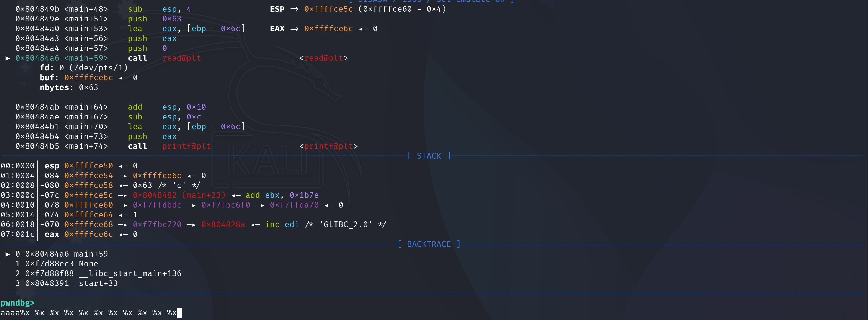The height and width of the screenshot is (320, 868).
Task: Click the buf value 0xffffce6c
Action: click(x=89, y=78)
